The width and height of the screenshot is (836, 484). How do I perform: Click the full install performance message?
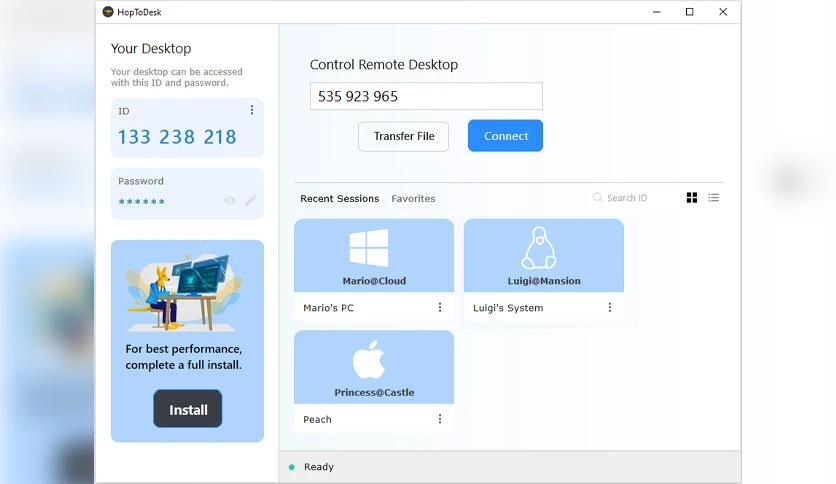(x=183, y=357)
